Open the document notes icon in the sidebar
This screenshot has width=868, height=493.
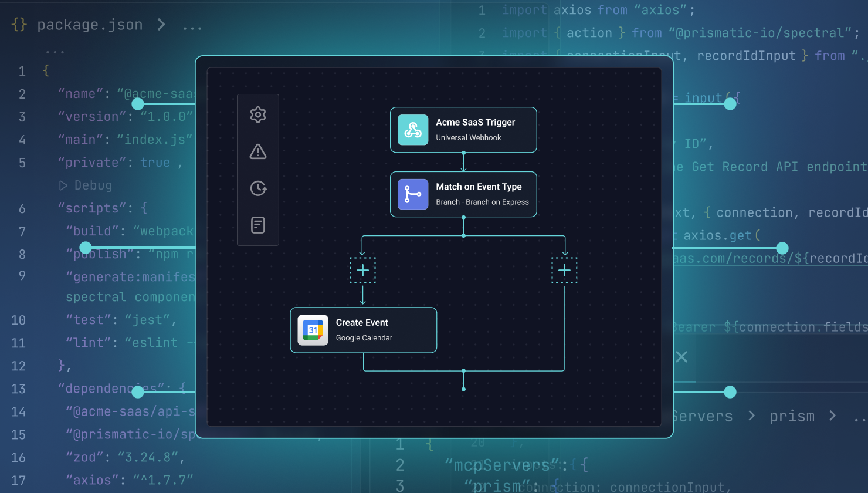click(258, 225)
